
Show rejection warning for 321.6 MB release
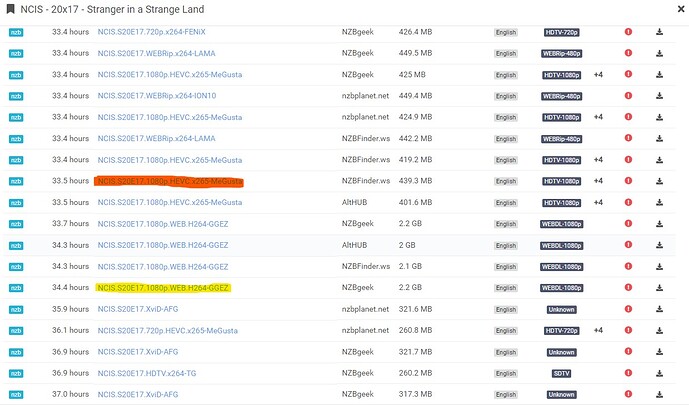pos(628,309)
